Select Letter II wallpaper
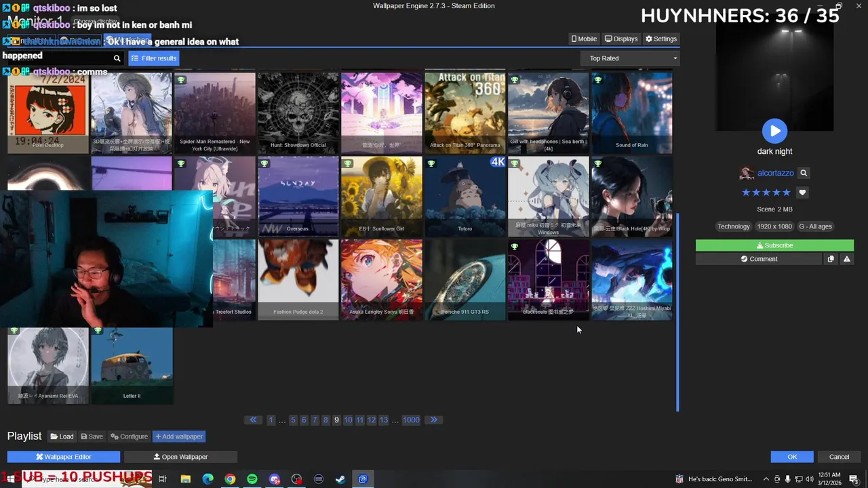This screenshot has width=868, height=488. [x=132, y=366]
